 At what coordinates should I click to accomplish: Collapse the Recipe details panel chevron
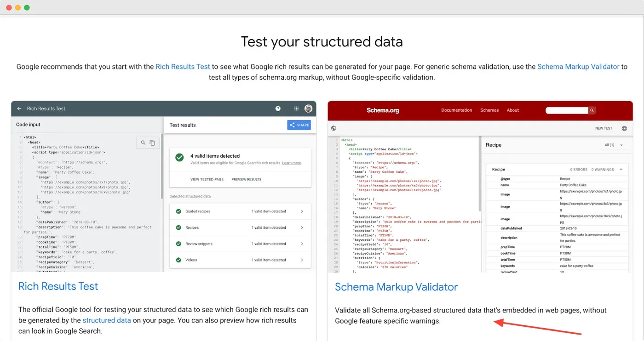click(621, 170)
